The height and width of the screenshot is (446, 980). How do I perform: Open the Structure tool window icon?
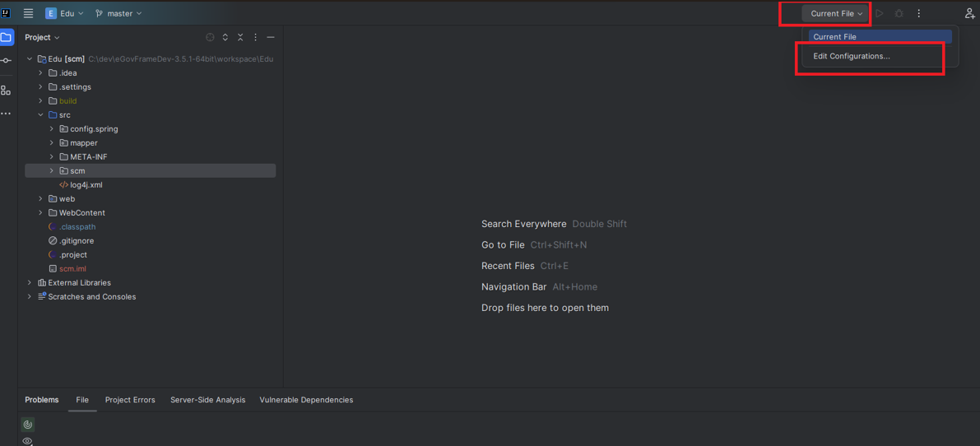point(6,91)
